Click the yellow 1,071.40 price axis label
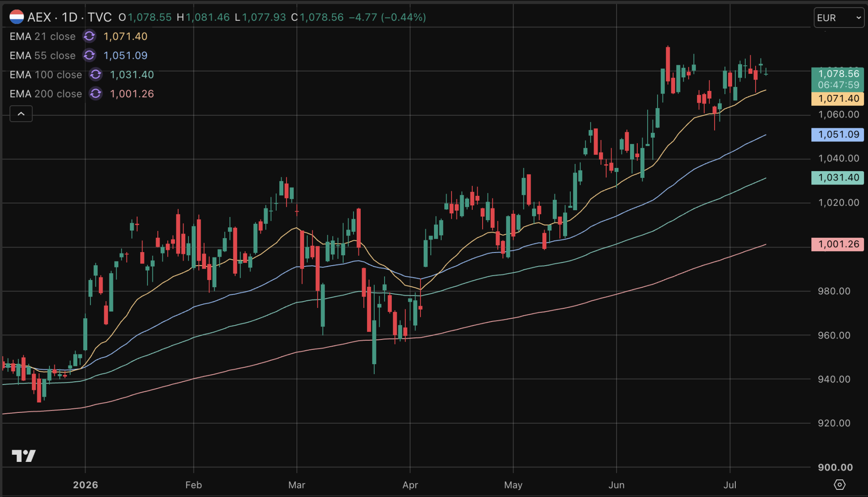This screenshot has width=868, height=497. point(837,99)
